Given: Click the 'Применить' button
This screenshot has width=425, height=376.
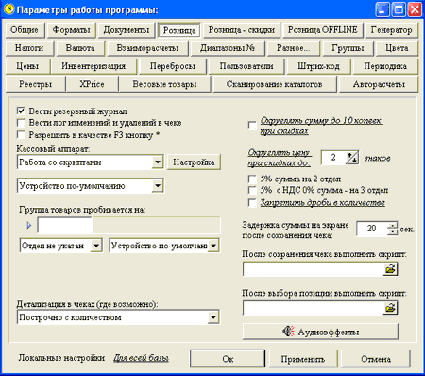Looking at the screenshot, I should [302, 359].
